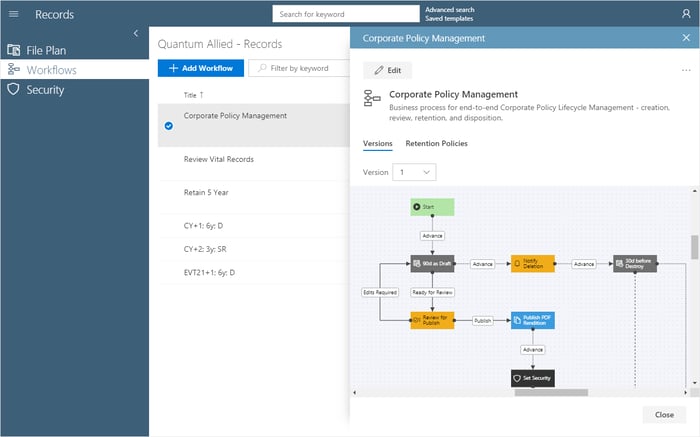
Task: Open the hamburger navigation menu
Action: pyautogui.click(x=14, y=14)
